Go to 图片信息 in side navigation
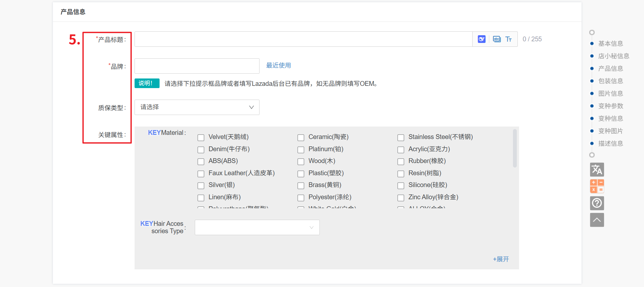 tap(610, 94)
